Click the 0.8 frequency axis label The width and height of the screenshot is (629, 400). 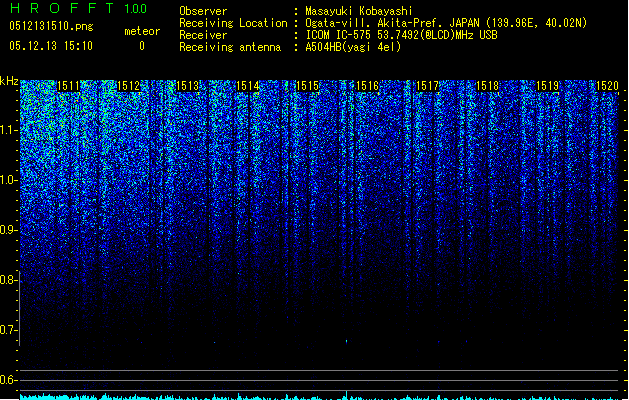(x=9, y=280)
